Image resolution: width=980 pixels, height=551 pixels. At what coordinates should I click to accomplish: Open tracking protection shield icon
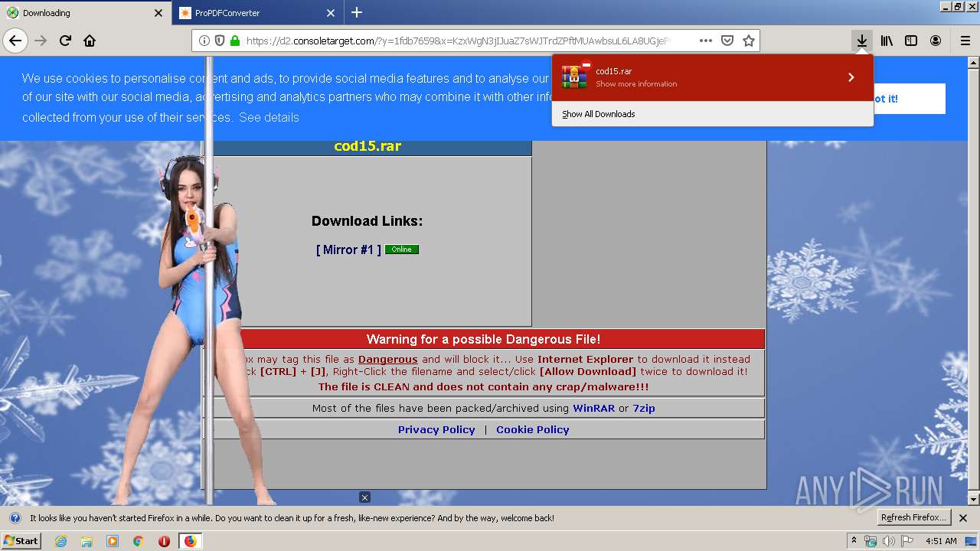[220, 41]
